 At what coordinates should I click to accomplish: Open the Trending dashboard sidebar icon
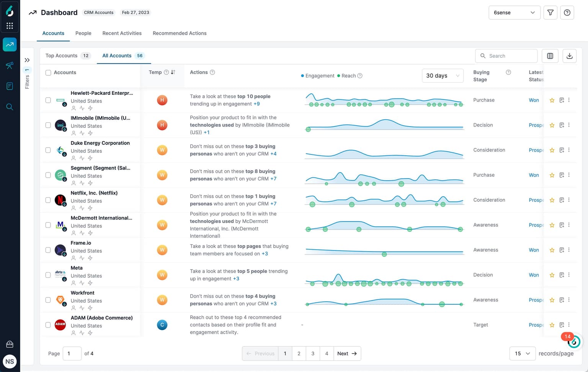(10, 44)
